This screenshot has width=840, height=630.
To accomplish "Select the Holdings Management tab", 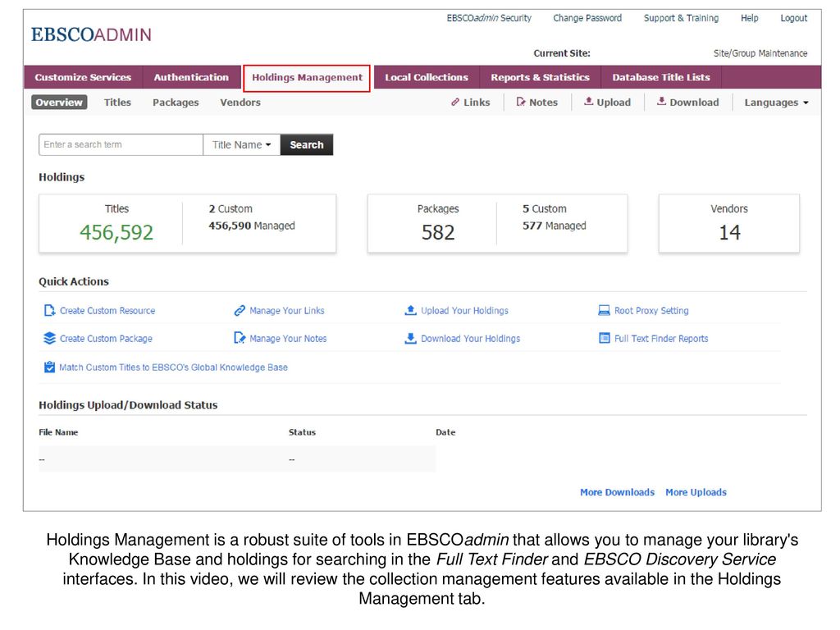I will (307, 78).
